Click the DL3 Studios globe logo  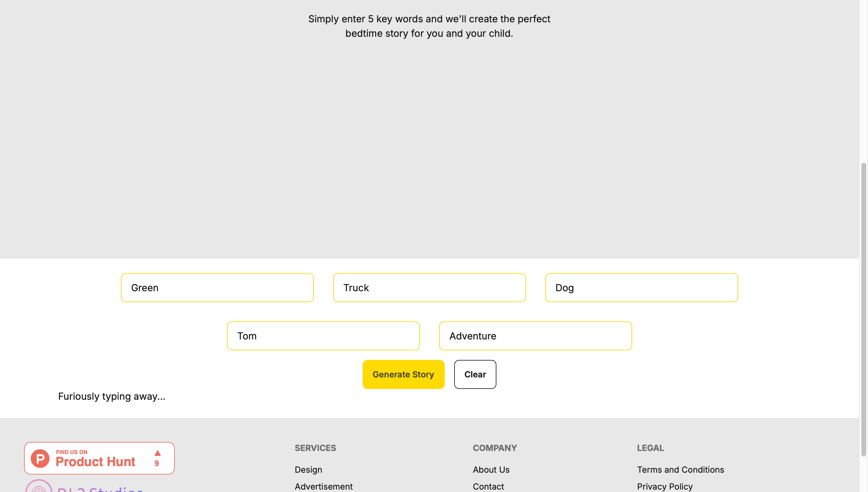click(39, 487)
